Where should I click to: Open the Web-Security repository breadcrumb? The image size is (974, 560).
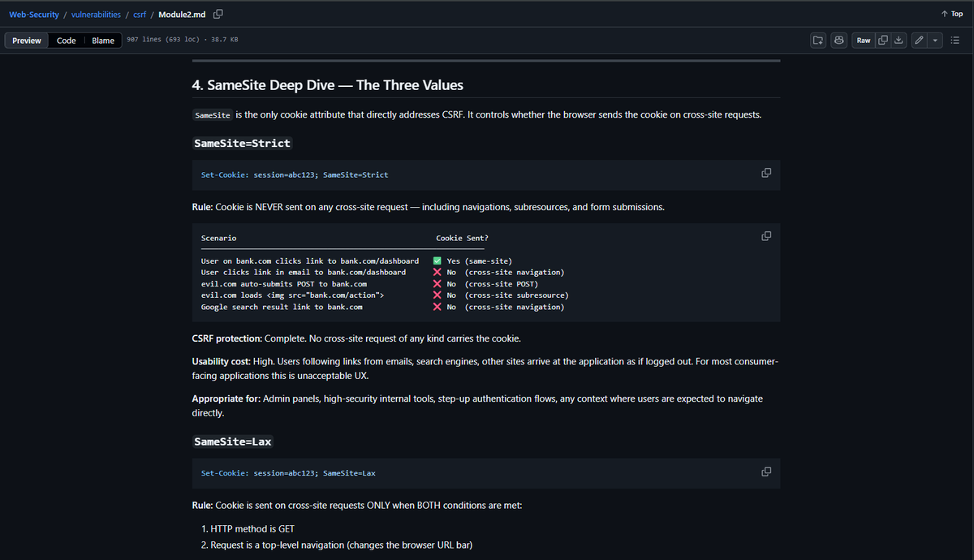(34, 15)
